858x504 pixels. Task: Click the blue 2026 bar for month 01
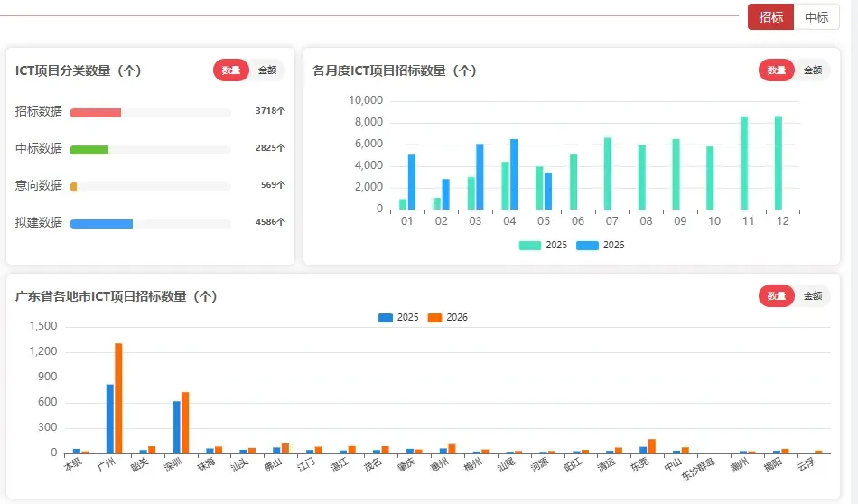412,182
